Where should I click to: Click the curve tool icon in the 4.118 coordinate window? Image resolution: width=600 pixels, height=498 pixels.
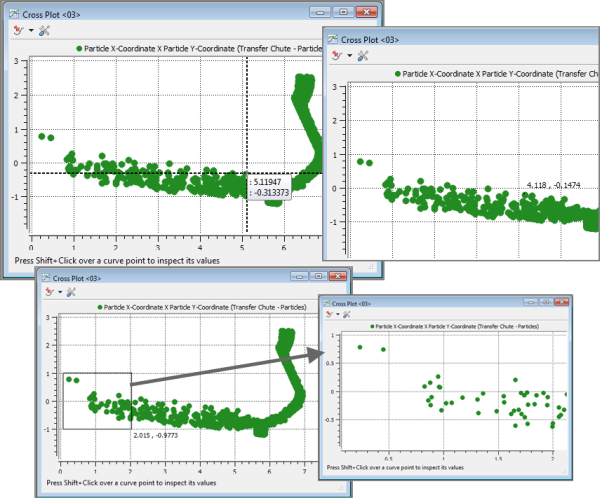338,56
